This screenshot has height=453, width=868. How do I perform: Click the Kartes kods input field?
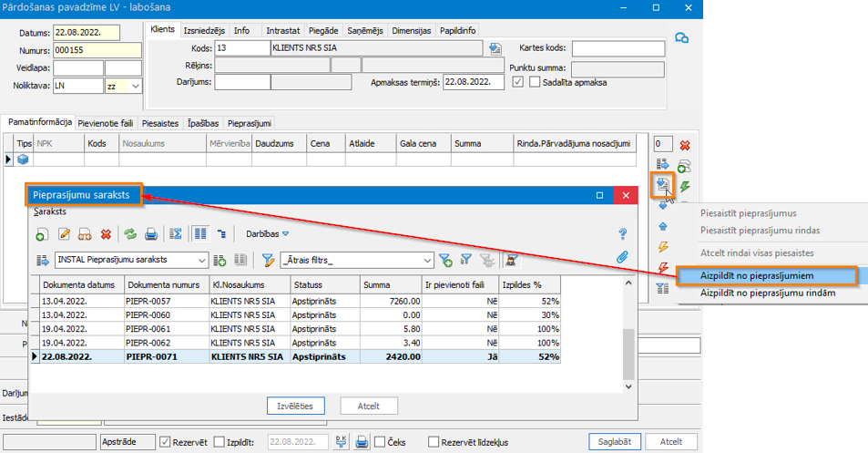click(x=618, y=48)
